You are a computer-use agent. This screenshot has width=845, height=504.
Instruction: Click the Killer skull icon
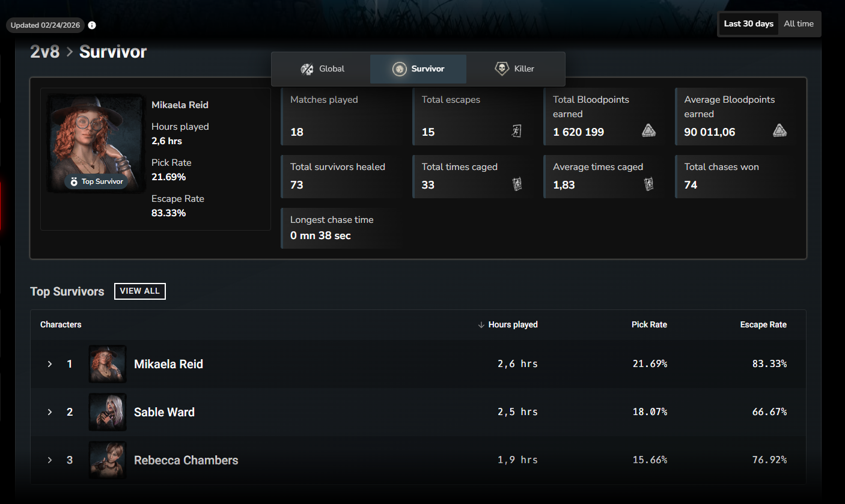501,69
